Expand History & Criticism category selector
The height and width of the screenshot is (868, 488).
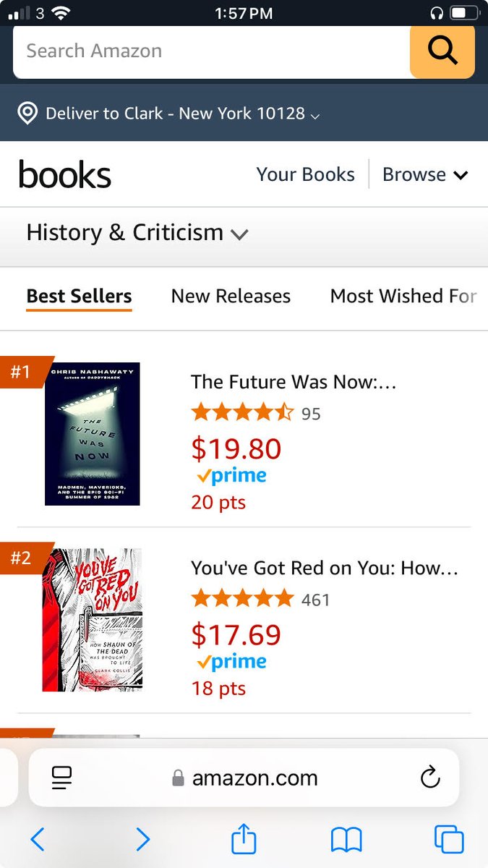click(x=137, y=233)
